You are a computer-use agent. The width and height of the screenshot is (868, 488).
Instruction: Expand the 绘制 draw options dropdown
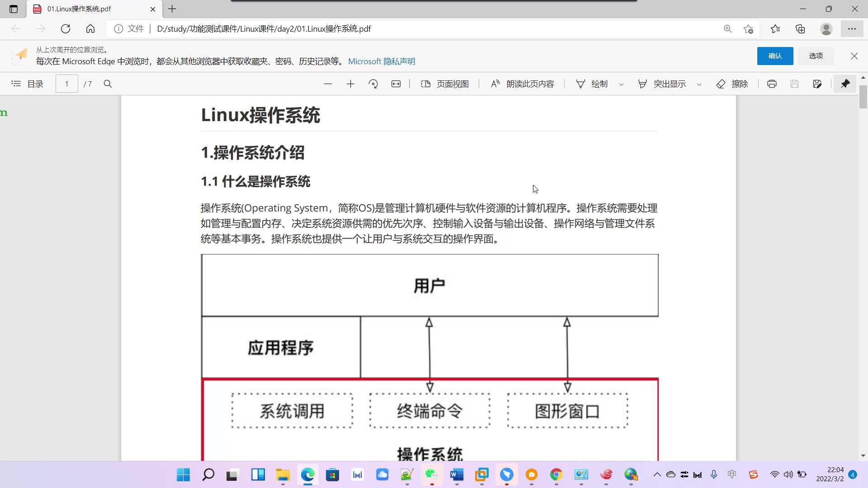coord(622,84)
